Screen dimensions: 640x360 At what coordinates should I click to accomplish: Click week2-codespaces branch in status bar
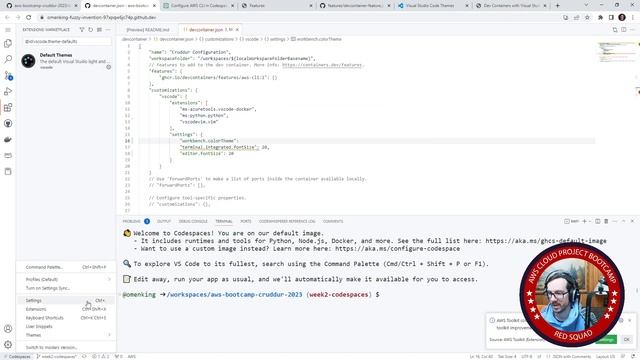pos(57,356)
